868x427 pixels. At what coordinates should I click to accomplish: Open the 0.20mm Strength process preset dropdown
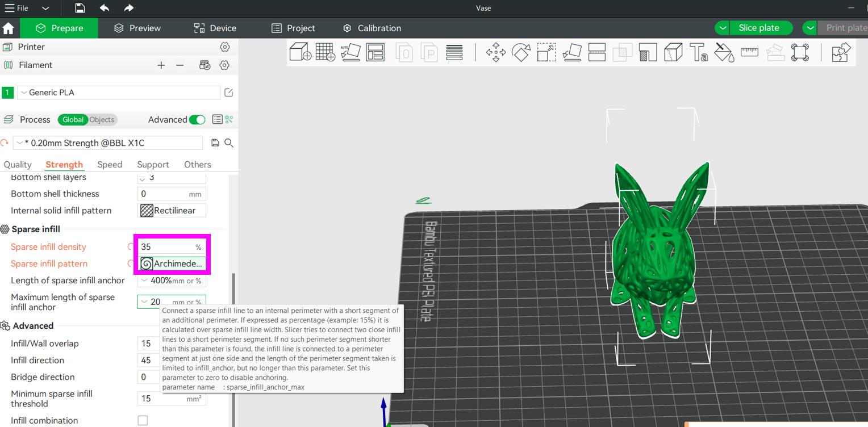[108, 143]
